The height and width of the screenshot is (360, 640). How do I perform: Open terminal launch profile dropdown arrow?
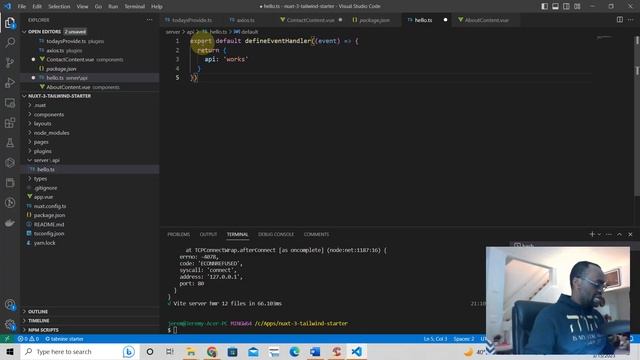tap(599, 234)
